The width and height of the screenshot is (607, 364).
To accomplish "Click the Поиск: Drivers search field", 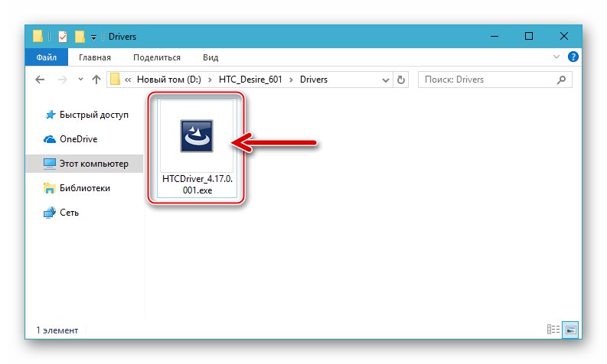I will point(494,80).
